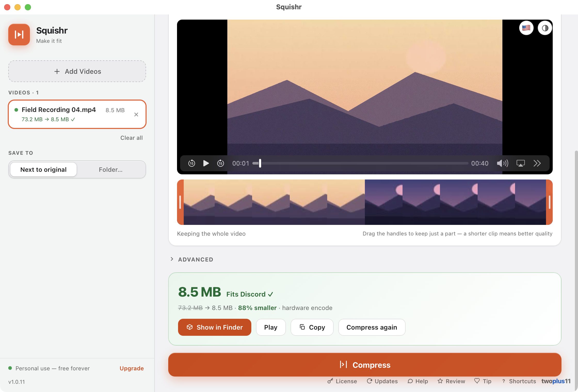Click v1.0.11 version text

click(x=17, y=382)
